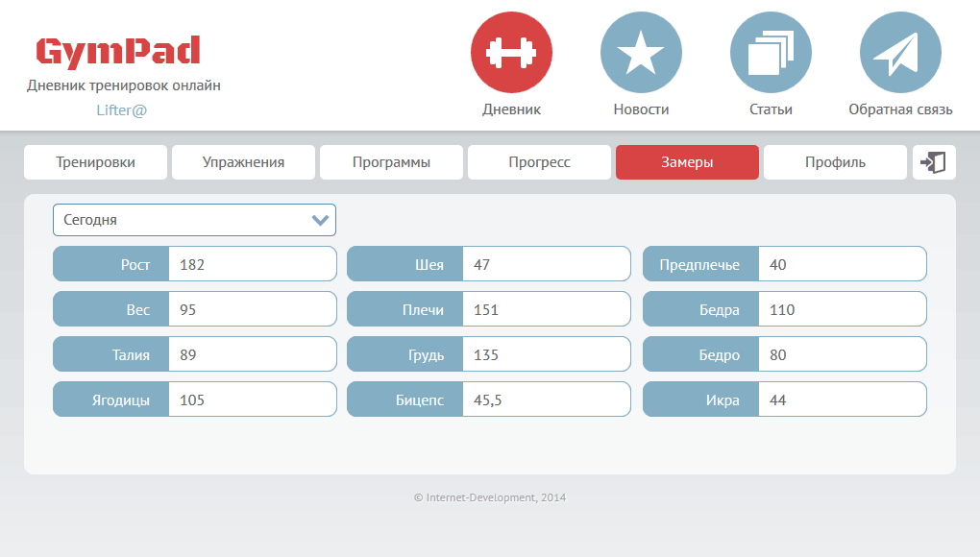Focus the Вес value field
980x557 pixels.
click(252, 309)
